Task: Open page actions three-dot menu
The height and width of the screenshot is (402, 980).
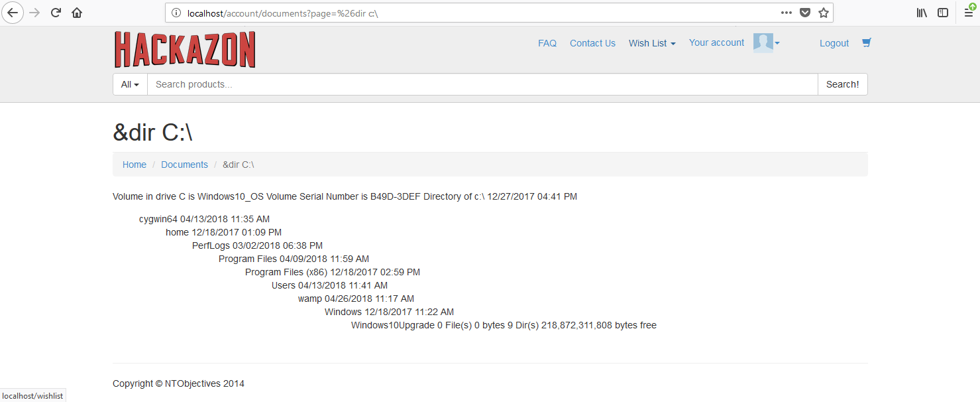Action: pos(787,13)
